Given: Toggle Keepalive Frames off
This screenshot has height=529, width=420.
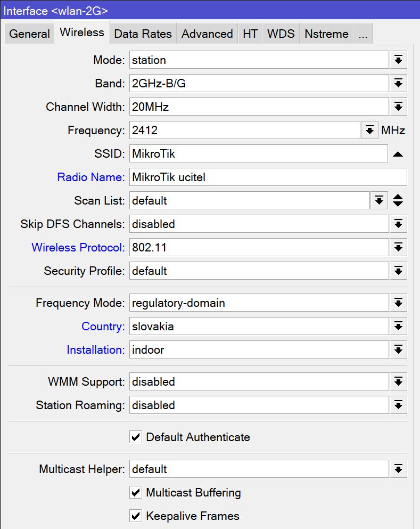Looking at the screenshot, I should (x=136, y=516).
